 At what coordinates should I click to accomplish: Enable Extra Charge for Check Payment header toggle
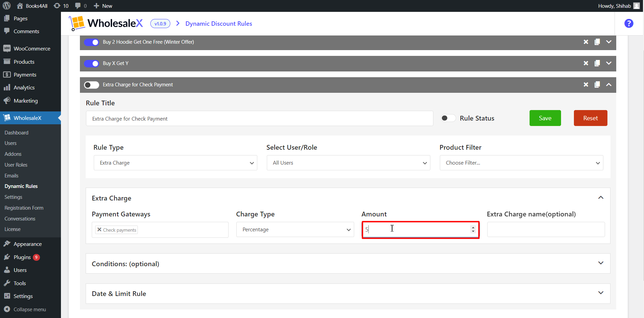[91, 85]
